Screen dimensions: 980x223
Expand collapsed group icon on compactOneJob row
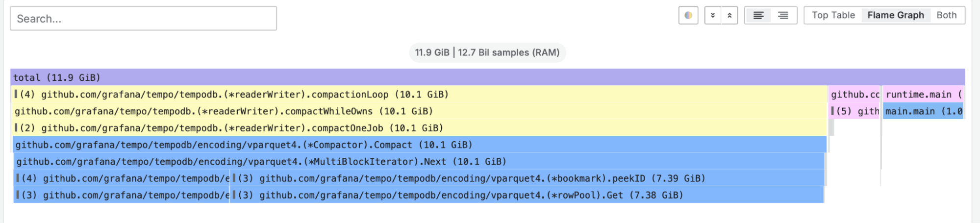click(x=16, y=128)
